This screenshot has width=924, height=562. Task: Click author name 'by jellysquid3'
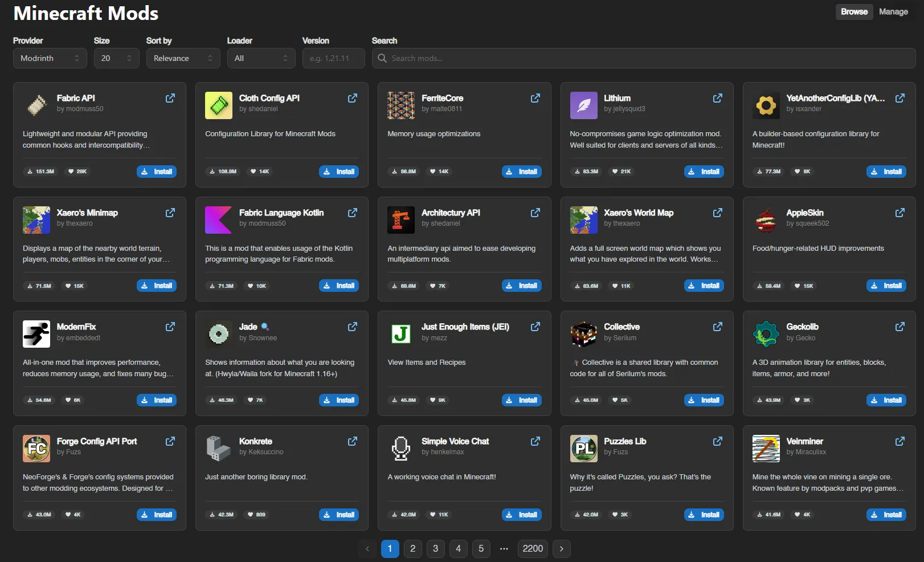(624, 109)
